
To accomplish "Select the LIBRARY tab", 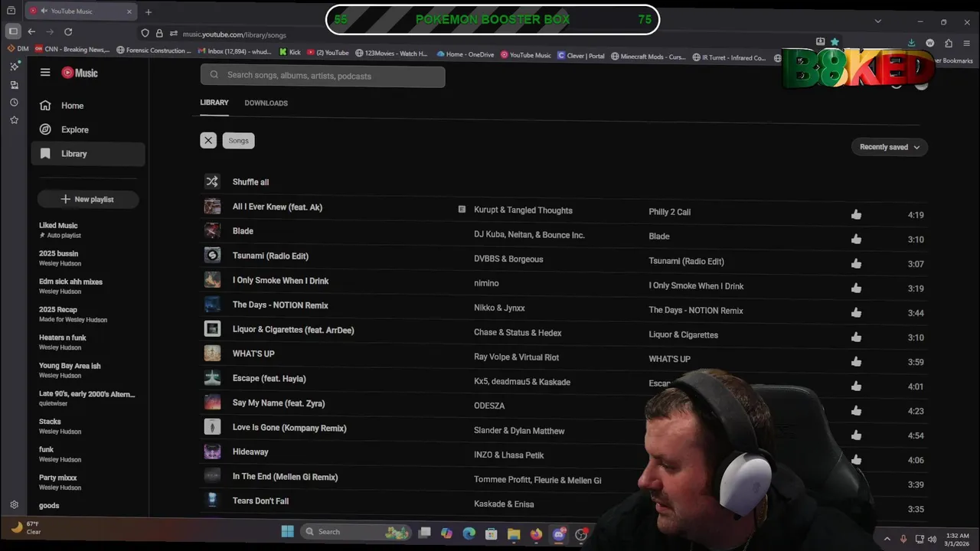I will pyautogui.click(x=214, y=103).
